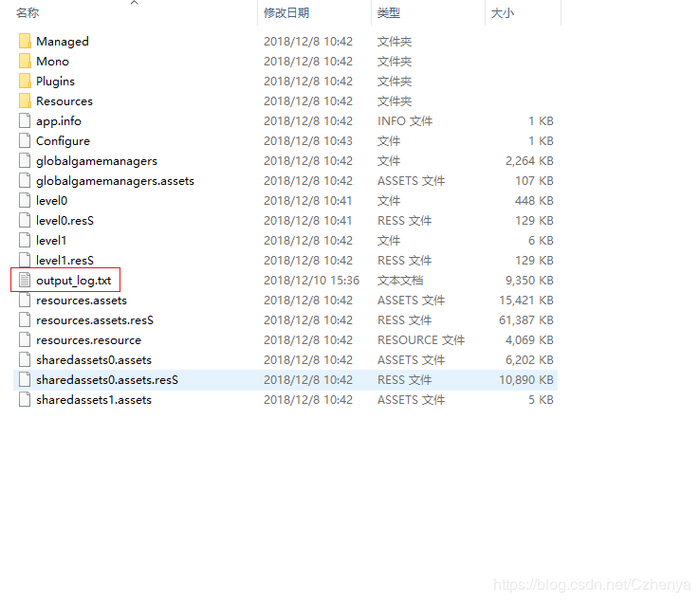The image size is (700, 602).
Task: Select the sharedassets1.assets file name
Action: click(94, 399)
